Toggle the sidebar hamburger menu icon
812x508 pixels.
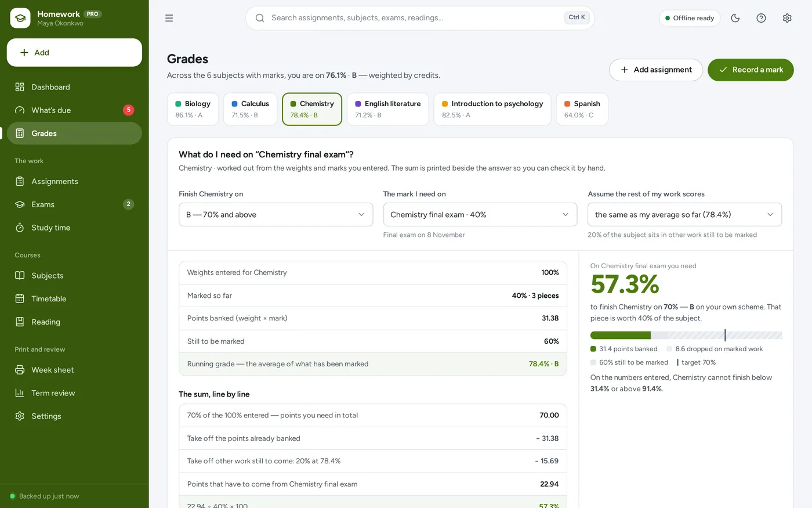169,18
